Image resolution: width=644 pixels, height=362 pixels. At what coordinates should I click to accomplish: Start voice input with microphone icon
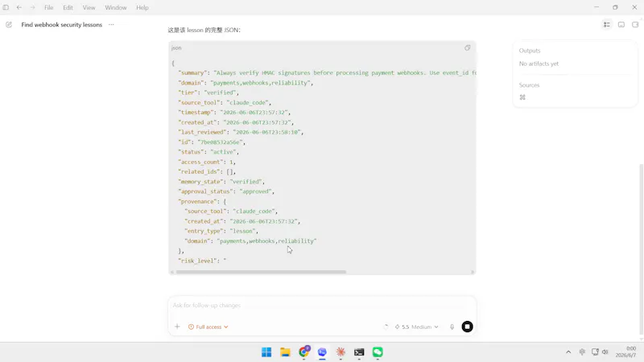coord(452,327)
